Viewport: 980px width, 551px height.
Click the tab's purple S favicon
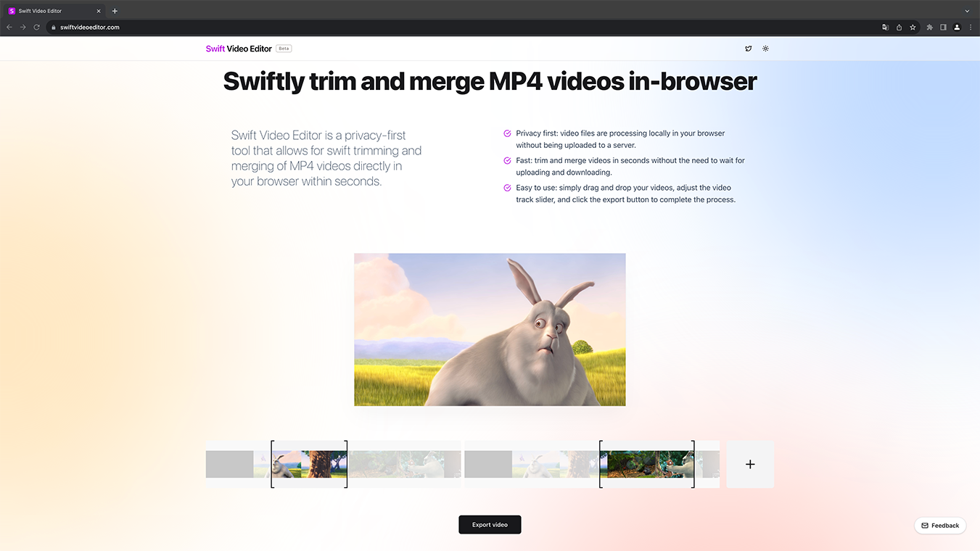click(x=12, y=11)
